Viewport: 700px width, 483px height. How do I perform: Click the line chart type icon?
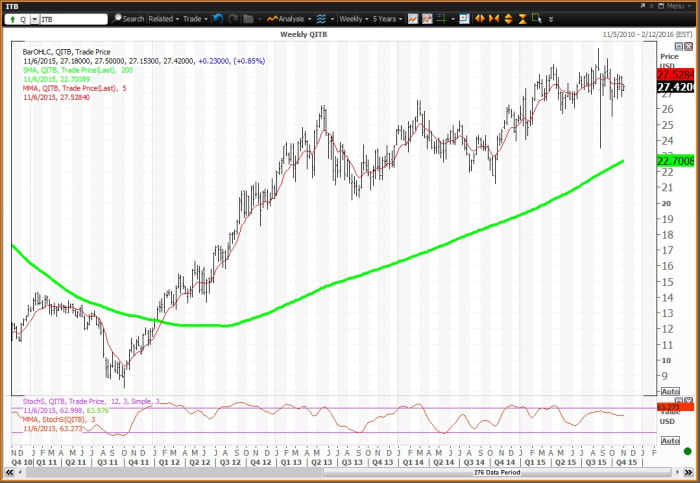pos(411,19)
